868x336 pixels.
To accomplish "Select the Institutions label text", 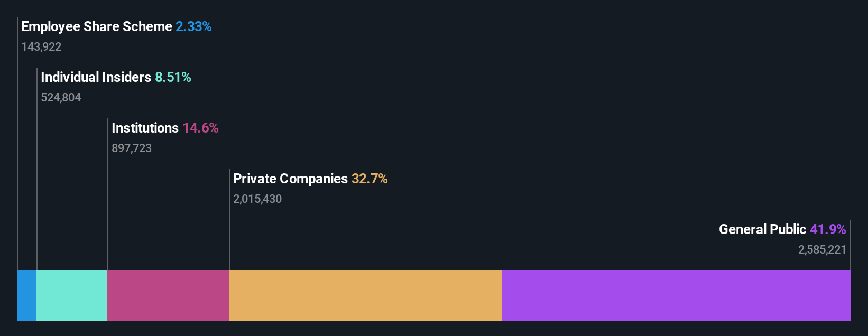I will click(145, 128).
